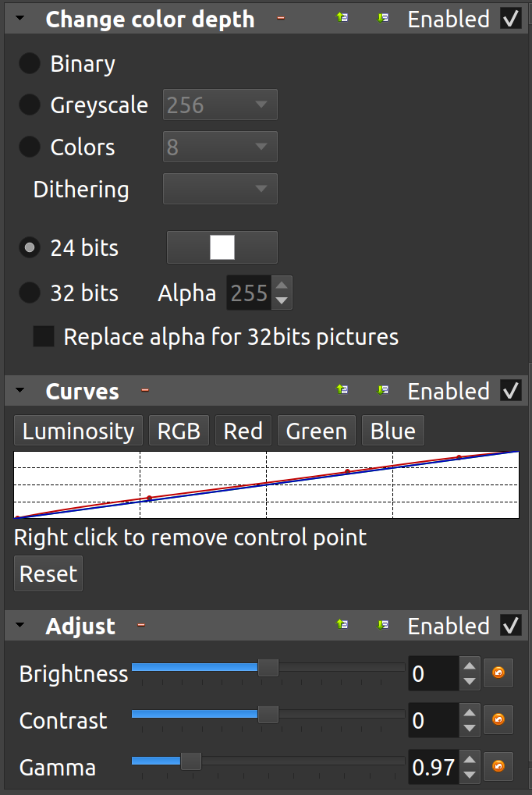Open the Dithering dropdown
532x795 pixels.
click(x=220, y=189)
